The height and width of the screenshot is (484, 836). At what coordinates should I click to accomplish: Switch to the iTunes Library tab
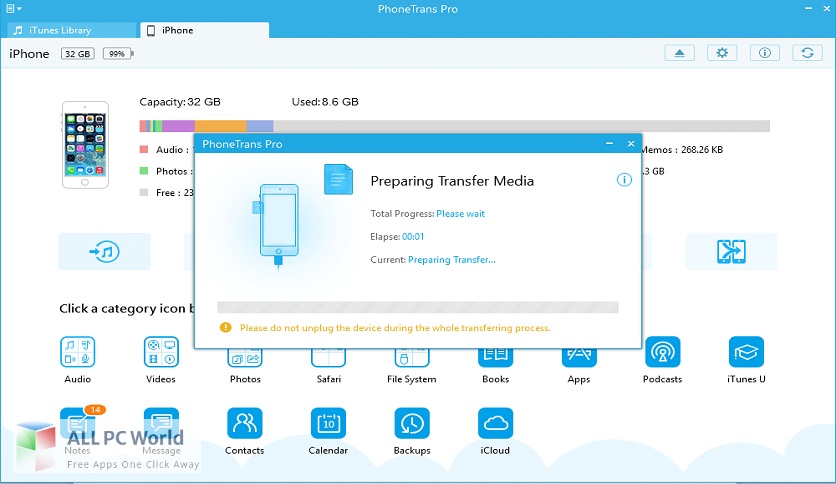72,30
